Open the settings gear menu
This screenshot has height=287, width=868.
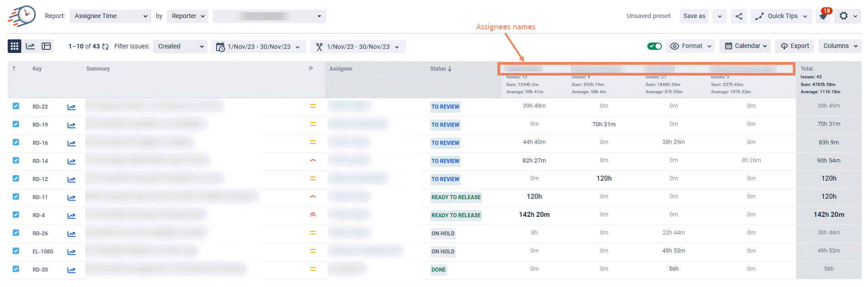point(844,16)
